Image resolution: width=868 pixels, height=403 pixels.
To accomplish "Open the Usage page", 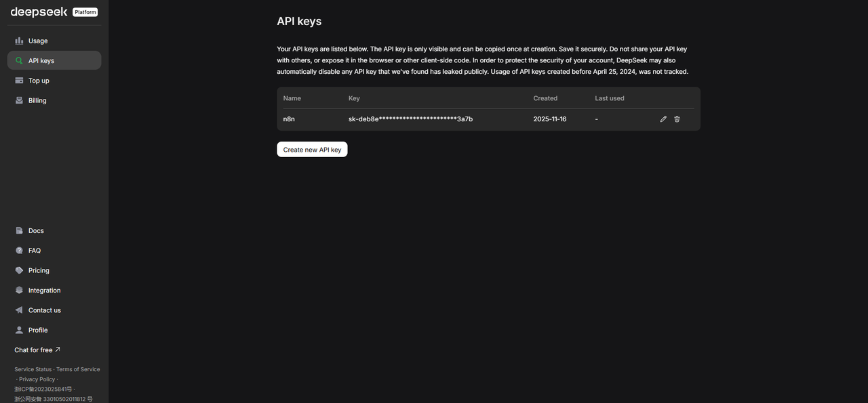I will pos(54,41).
